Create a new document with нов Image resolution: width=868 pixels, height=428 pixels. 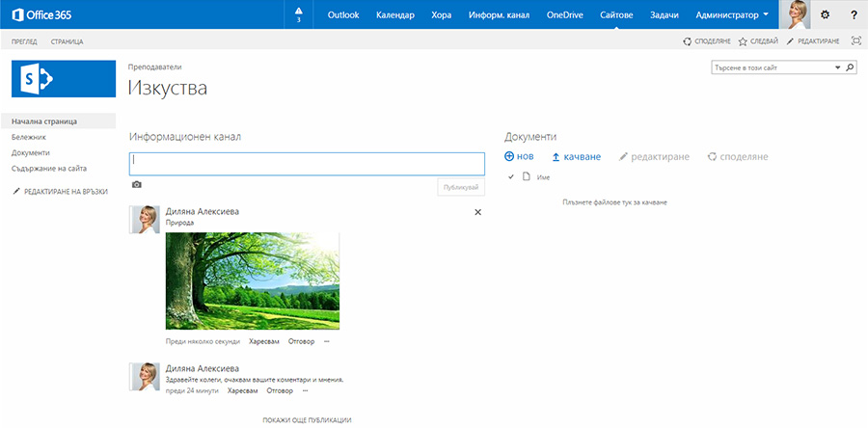(x=519, y=156)
